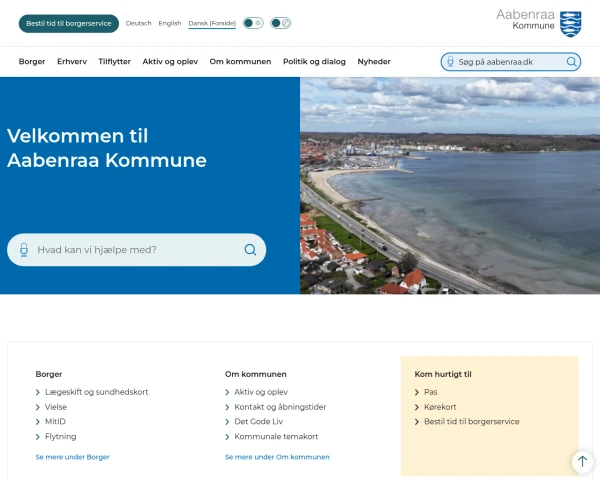Open Kontakt og åbningstider link

point(280,407)
